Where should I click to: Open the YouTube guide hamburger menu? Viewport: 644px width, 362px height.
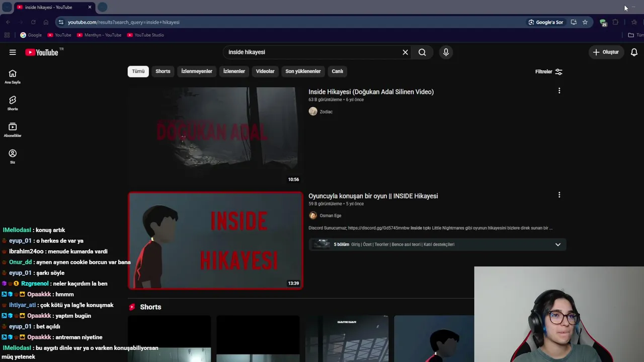pyautogui.click(x=13, y=52)
